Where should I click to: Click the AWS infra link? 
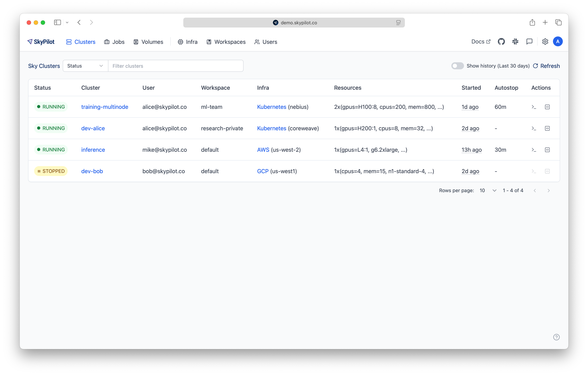263,150
